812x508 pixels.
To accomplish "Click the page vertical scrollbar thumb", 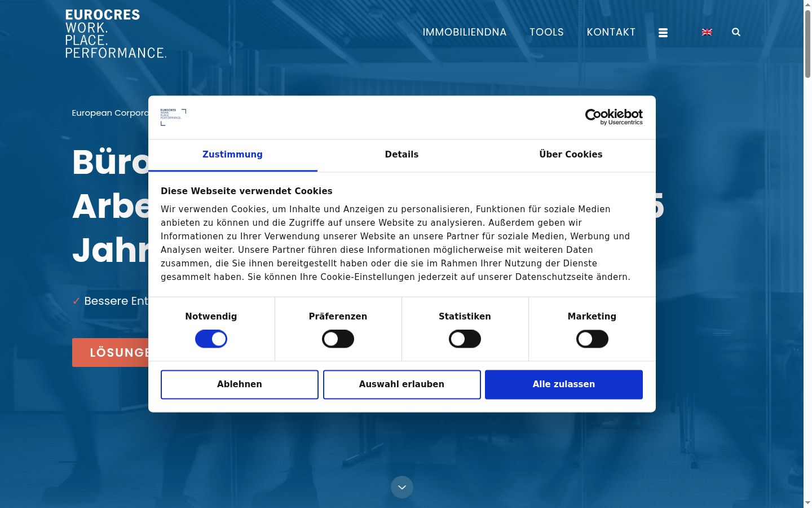I will (807, 43).
